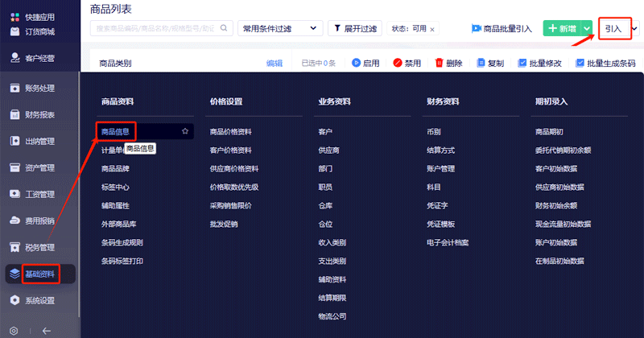This screenshot has height=338, width=644.
Task: Open 委托代销期初余额 menu item
Action: (x=563, y=150)
